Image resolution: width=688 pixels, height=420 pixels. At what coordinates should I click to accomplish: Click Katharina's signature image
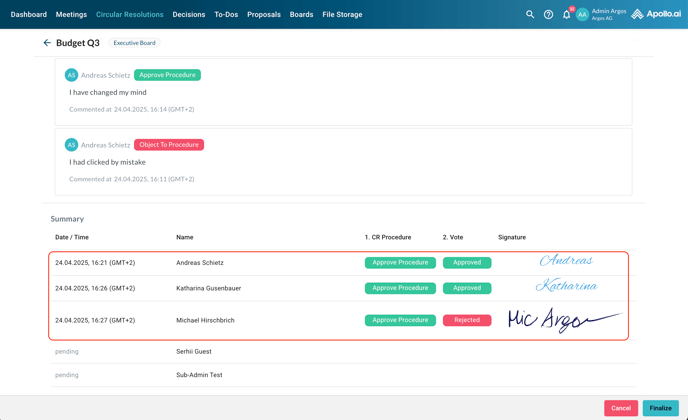566,286
